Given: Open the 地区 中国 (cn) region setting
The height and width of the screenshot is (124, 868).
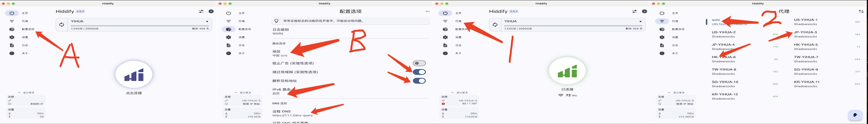Looking at the screenshot, I should (350, 53).
